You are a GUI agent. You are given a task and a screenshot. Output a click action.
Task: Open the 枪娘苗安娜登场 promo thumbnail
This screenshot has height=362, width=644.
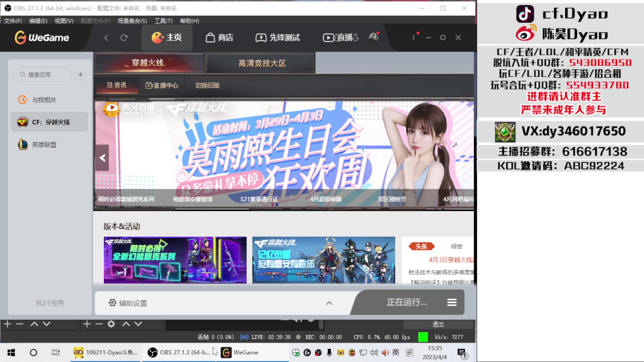[324, 260]
